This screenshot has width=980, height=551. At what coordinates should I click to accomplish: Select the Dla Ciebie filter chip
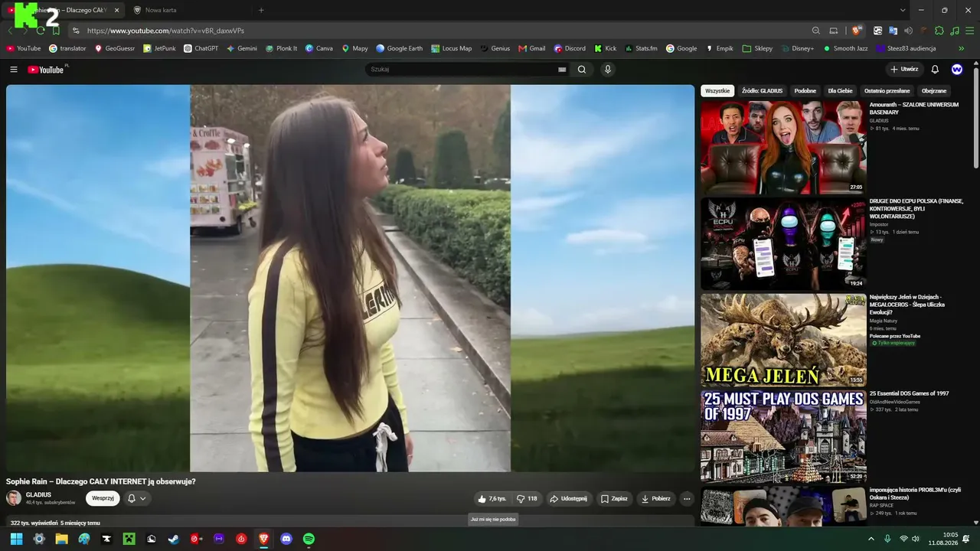840,91
